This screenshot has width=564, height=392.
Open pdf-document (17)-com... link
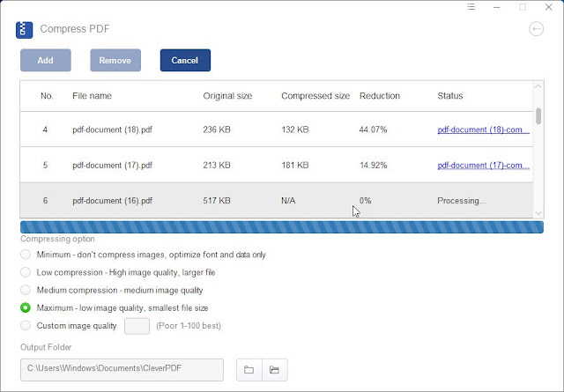point(484,165)
